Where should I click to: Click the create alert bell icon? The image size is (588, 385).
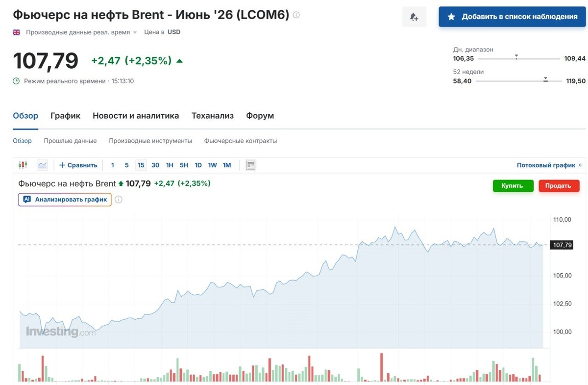tap(414, 17)
